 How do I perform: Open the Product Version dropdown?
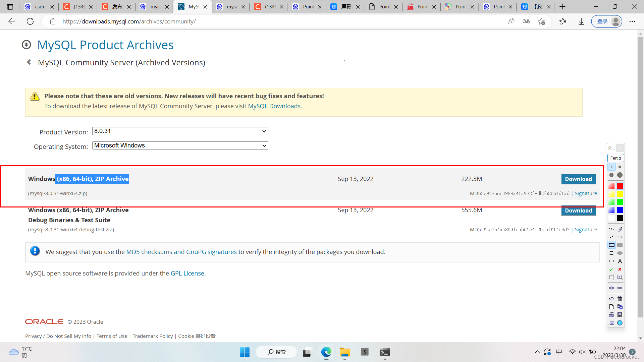coord(180,131)
